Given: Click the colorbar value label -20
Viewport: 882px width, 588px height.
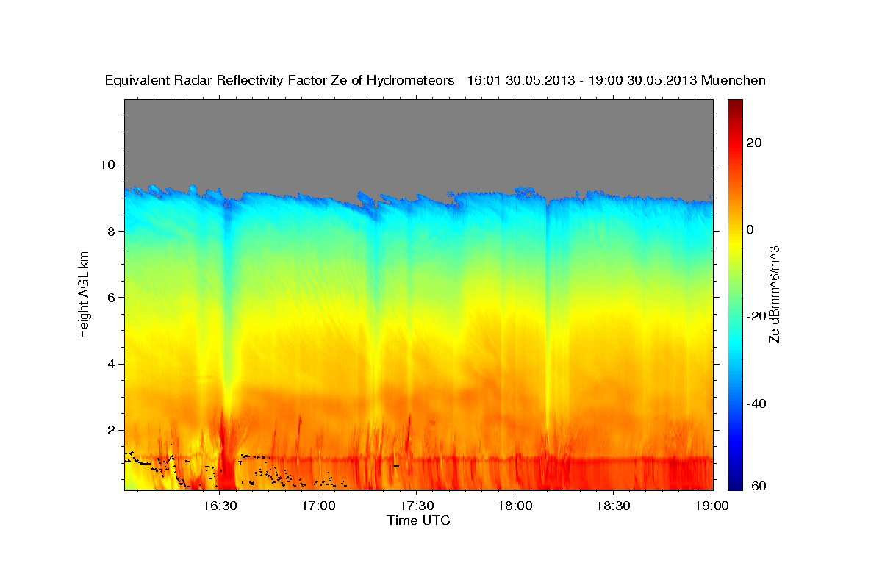Looking at the screenshot, I should tap(755, 316).
